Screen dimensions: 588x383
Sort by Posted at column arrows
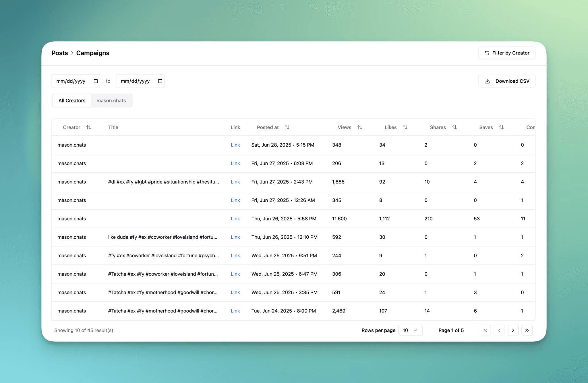(x=287, y=127)
